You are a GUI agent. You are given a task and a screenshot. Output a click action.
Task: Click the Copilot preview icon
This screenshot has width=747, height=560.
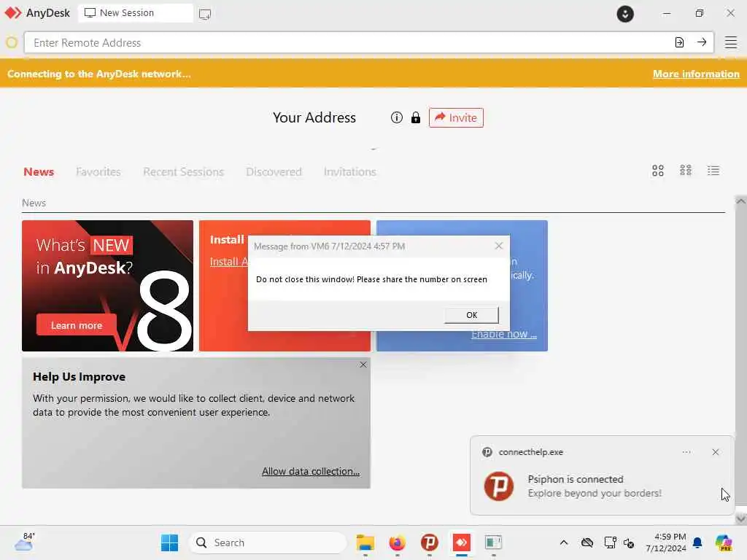723,542
